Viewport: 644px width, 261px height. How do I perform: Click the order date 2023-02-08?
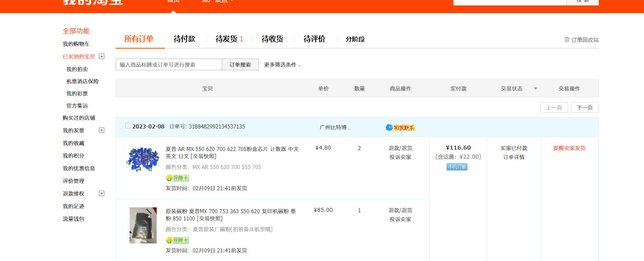coord(148,127)
